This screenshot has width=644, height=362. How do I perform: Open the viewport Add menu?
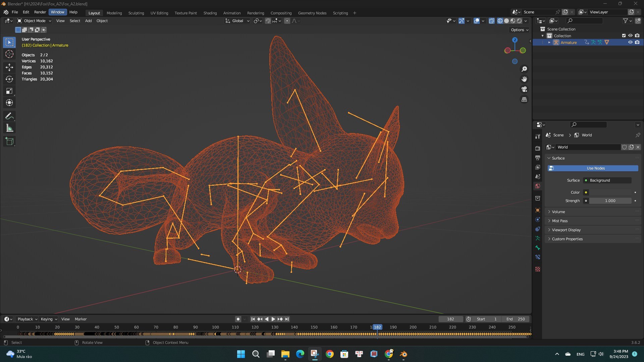pos(88,21)
